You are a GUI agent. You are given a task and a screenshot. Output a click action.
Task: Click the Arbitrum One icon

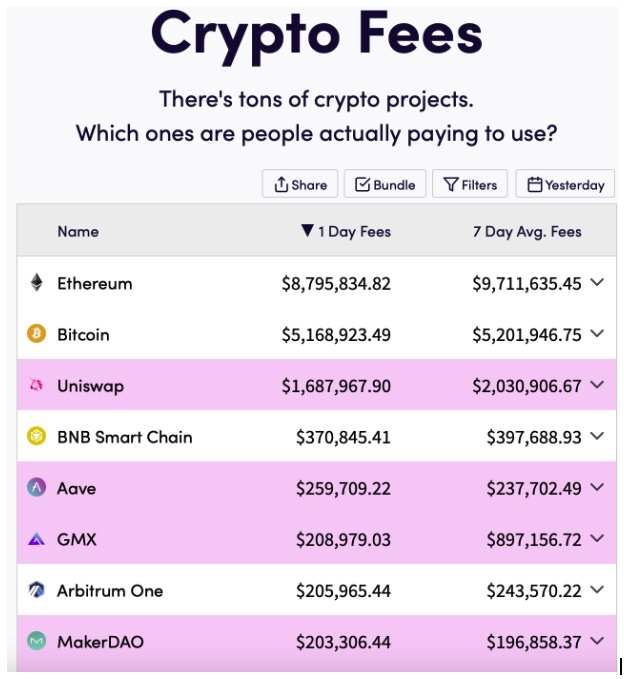coord(37,591)
